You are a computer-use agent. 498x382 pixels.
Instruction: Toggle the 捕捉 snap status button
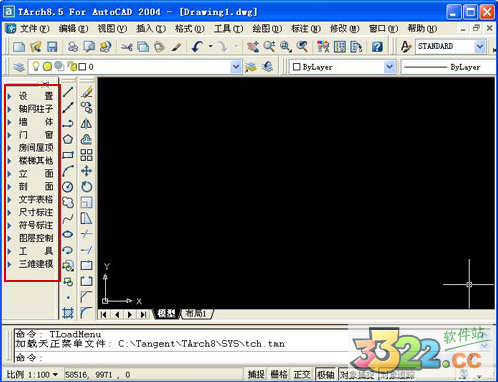coord(256,375)
